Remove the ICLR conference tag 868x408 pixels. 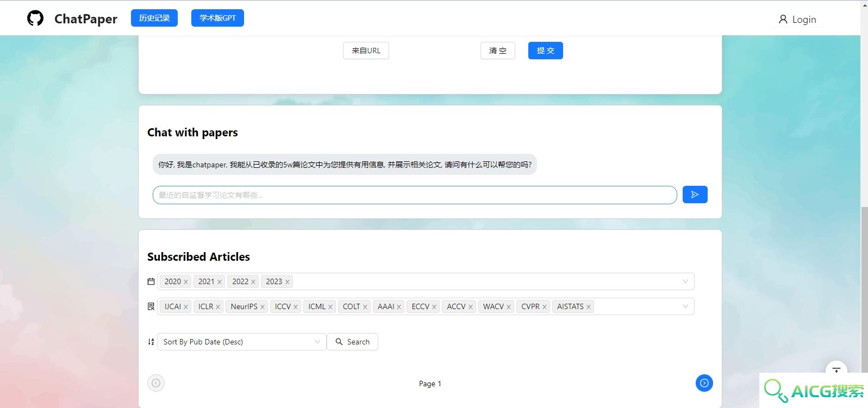coord(218,307)
